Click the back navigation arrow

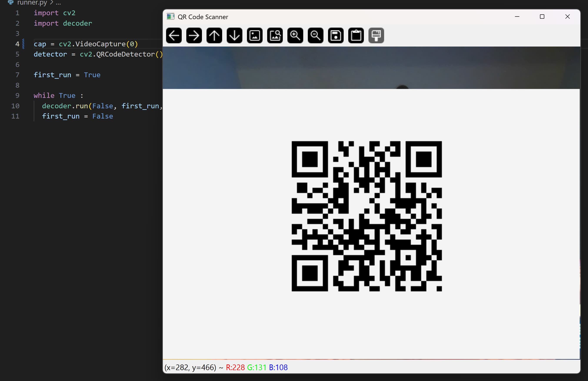click(x=174, y=35)
